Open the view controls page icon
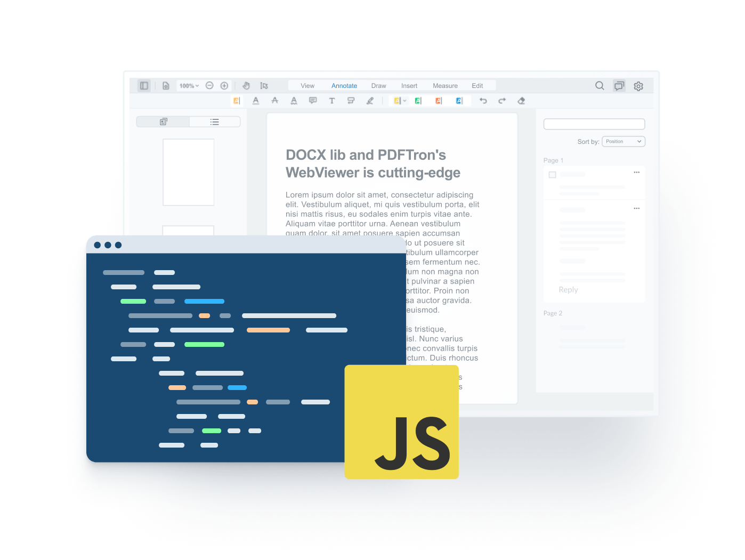This screenshot has height=560, width=745. tap(166, 86)
